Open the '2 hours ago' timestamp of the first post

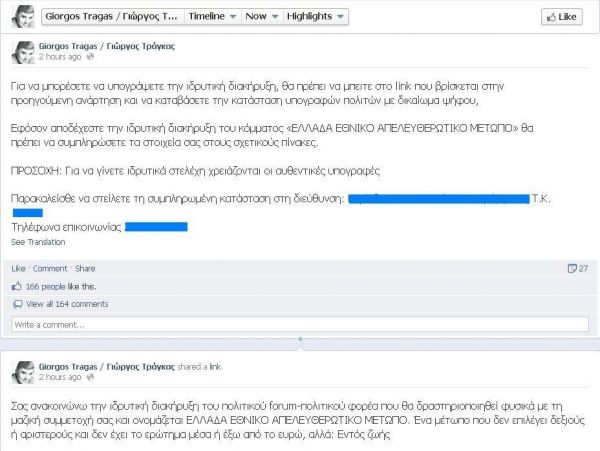pyautogui.click(x=60, y=57)
